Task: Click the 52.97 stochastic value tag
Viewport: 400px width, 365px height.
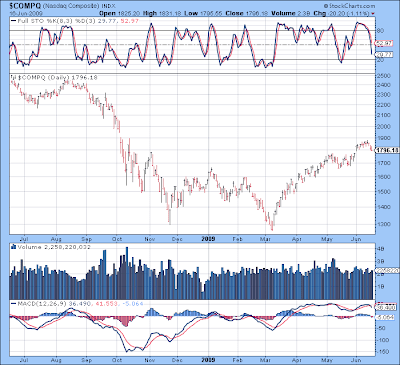Action: (x=384, y=43)
